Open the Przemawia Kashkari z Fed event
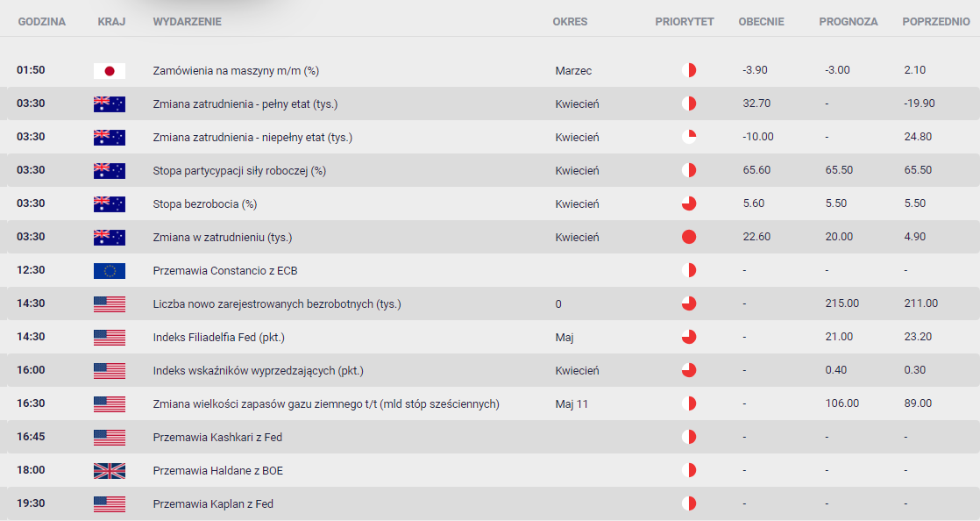This screenshot has height=521, width=980. [x=217, y=437]
